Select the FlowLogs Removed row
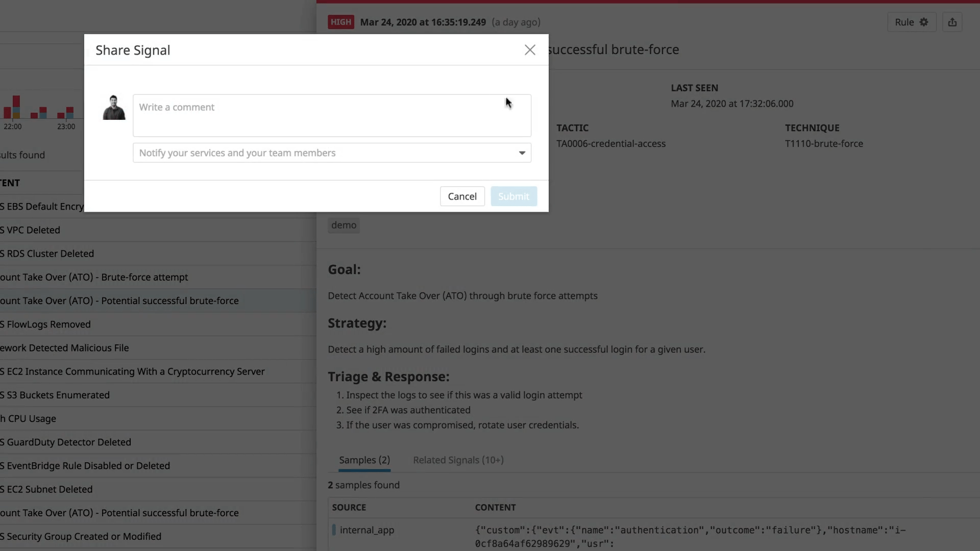Image resolution: width=980 pixels, height=551 pixels. [x=158, y=324]
